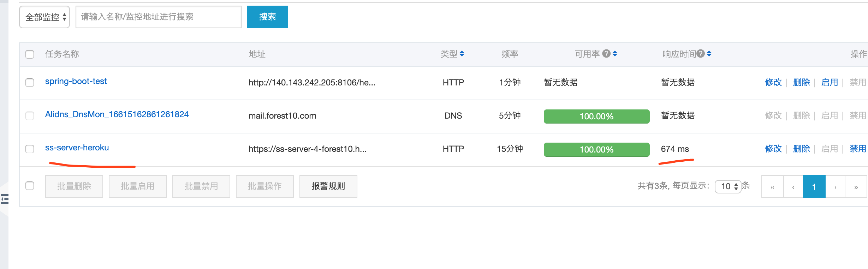Click the 频率 column header
This screenshot has height=269, width=868.
(x=510, y=54)
